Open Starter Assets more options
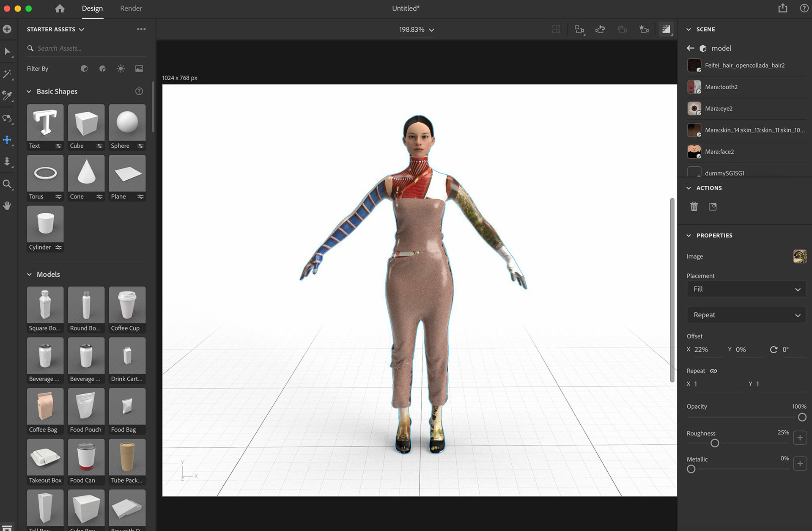This screenshot has width=812, height=531. (x=141, y=29)
